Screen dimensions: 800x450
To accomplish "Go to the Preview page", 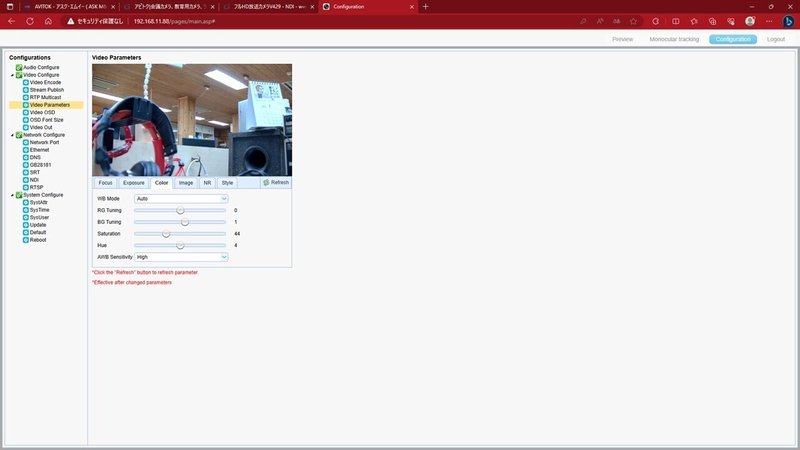I will (622, 39).
